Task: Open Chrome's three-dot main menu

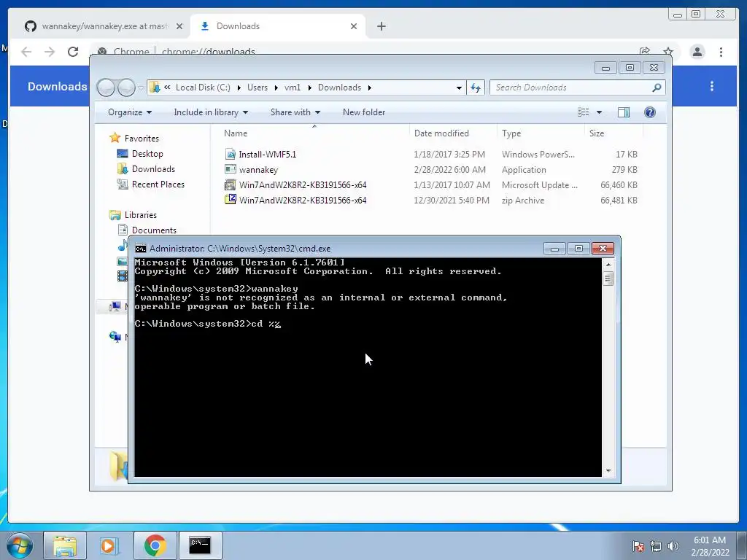Action: coord(721,52)
